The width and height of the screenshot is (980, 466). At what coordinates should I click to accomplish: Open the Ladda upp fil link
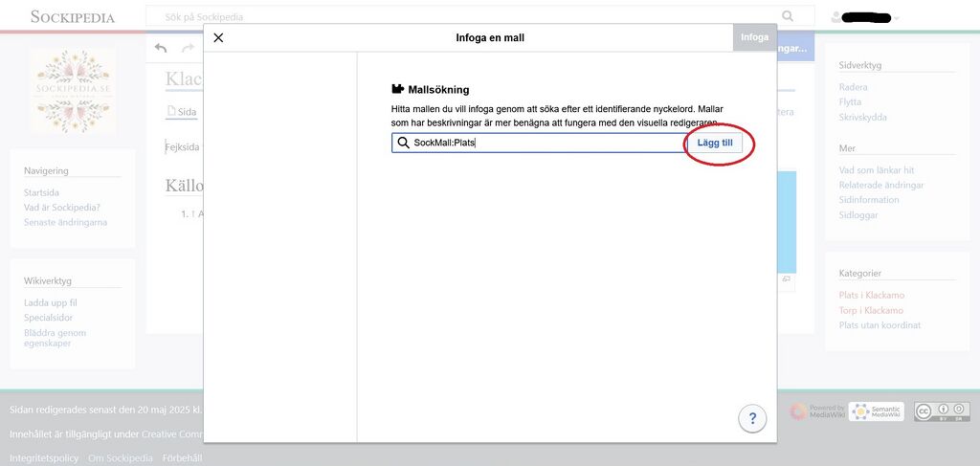tap(51, 302)
